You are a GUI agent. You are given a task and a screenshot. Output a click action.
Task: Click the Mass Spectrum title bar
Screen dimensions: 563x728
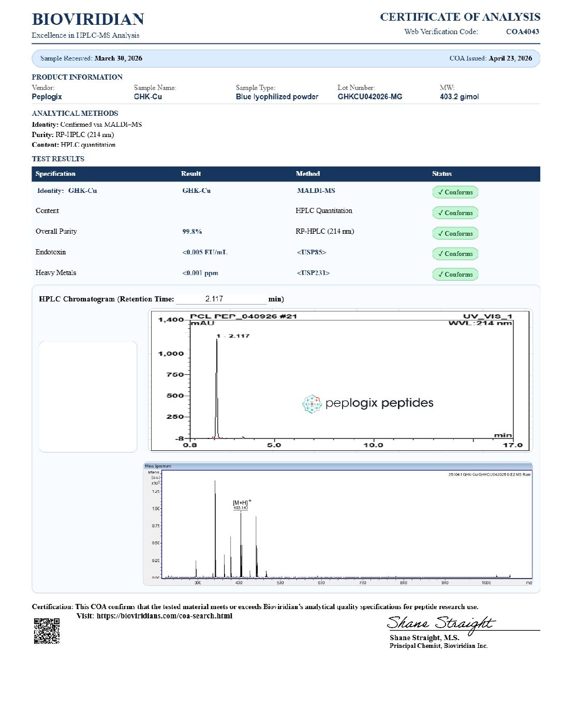(338, 466)
